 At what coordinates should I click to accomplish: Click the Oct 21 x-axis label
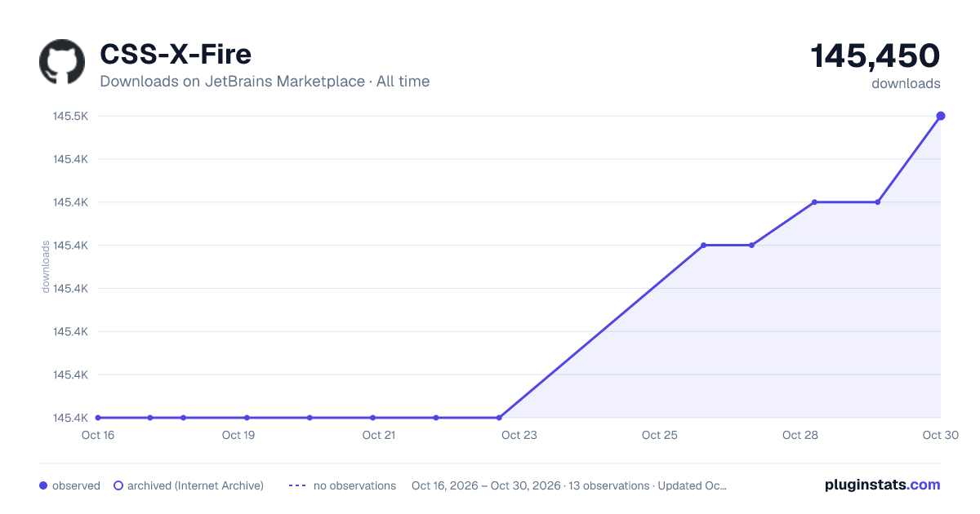(x=379, y=435)
